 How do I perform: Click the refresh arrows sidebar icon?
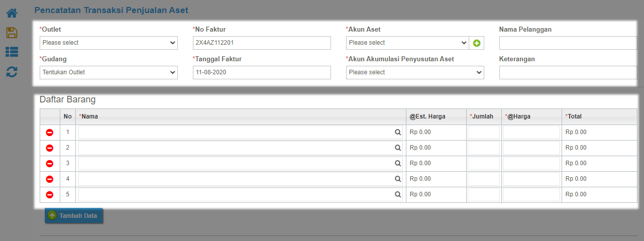point(12,71)
